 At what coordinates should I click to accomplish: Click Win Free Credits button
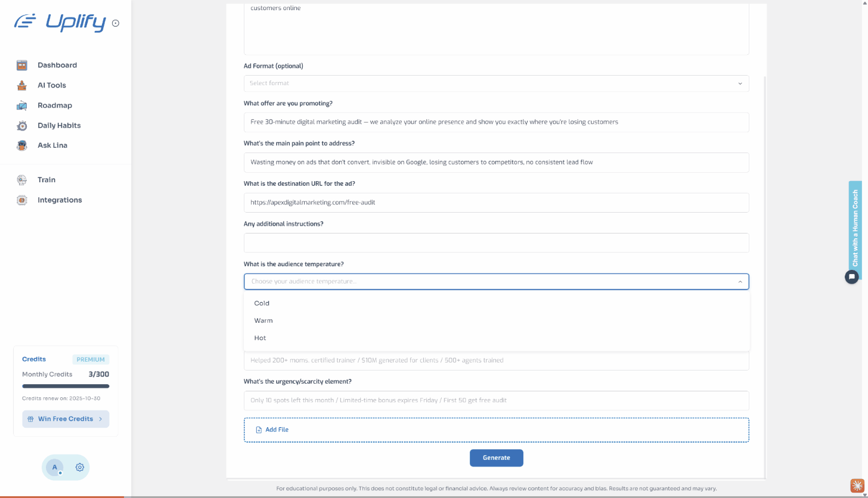[x=66, y=419]
